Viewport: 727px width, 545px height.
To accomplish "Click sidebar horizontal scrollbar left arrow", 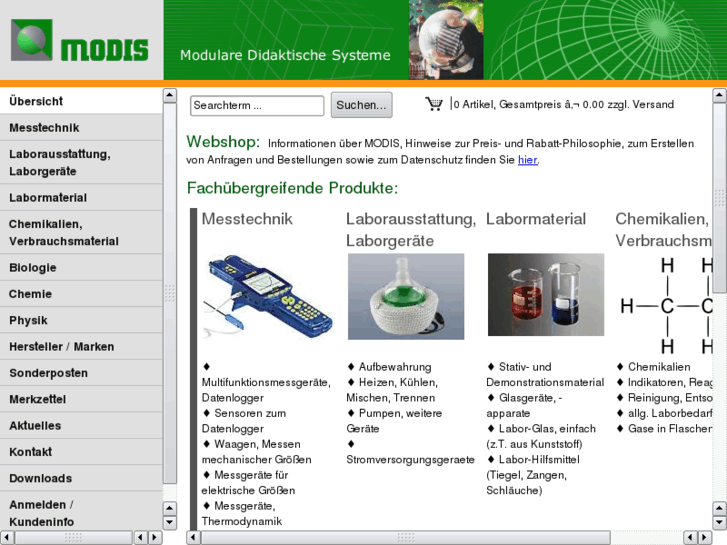I will [x=6, y=538].
